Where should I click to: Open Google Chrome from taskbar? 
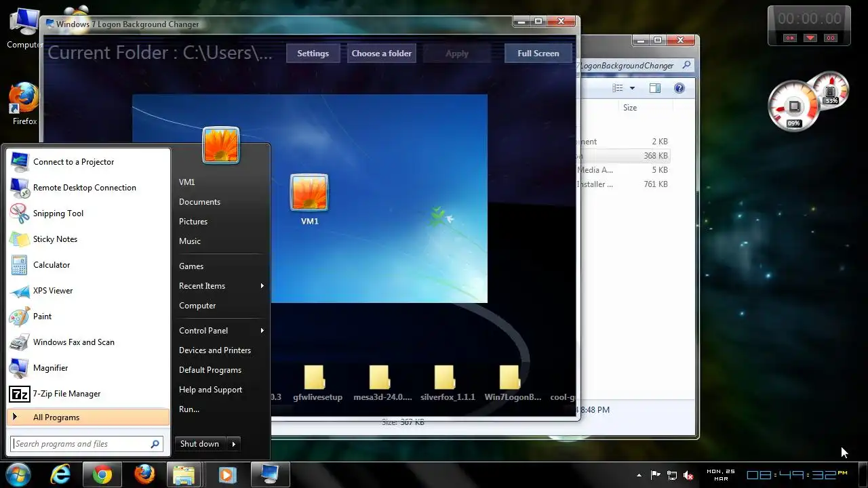102,474
